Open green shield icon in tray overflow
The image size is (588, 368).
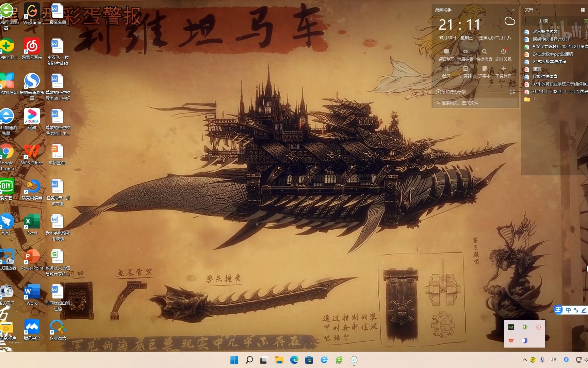click(525, 327)
